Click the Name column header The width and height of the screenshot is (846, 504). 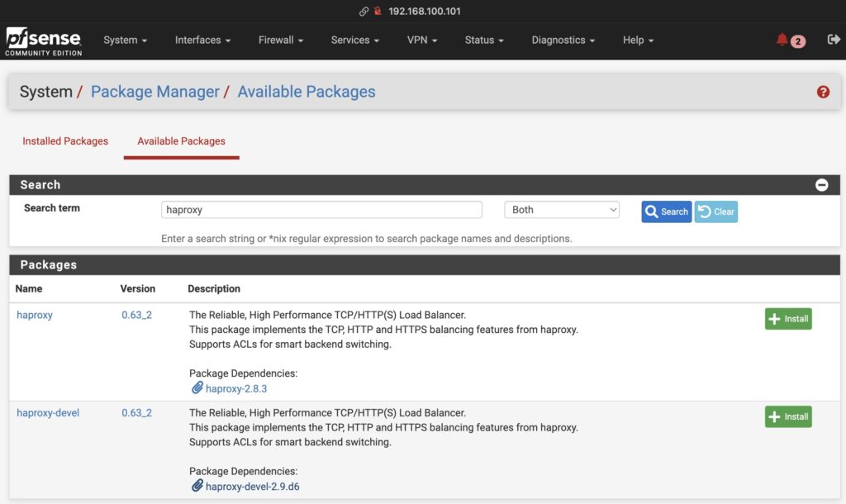coord(29,288)
